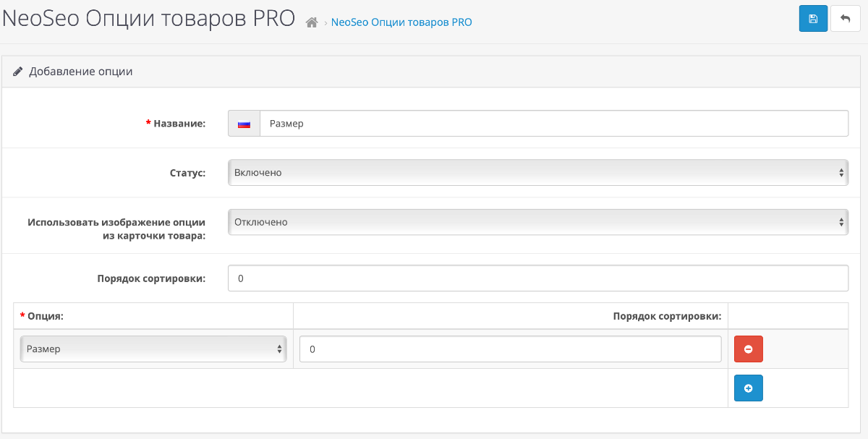The image size is (868, 439).
Task: Click the pencil icon beside Добавление опции
Action: click(18, 72)
